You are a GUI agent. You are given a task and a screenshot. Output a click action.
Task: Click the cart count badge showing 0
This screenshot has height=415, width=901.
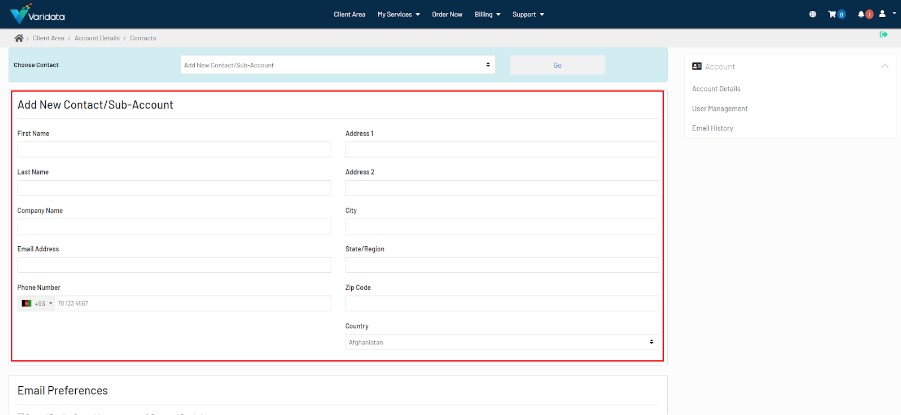click(841, 14)
